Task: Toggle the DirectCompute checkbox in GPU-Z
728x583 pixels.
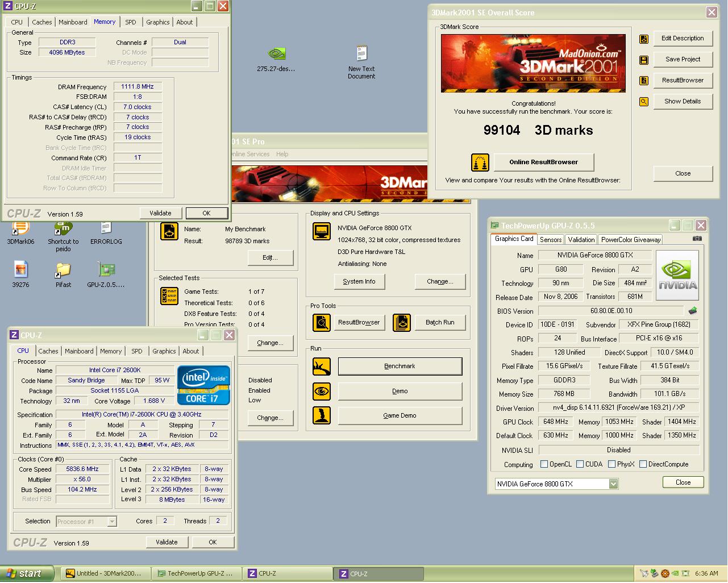Action: pos(643,464)
